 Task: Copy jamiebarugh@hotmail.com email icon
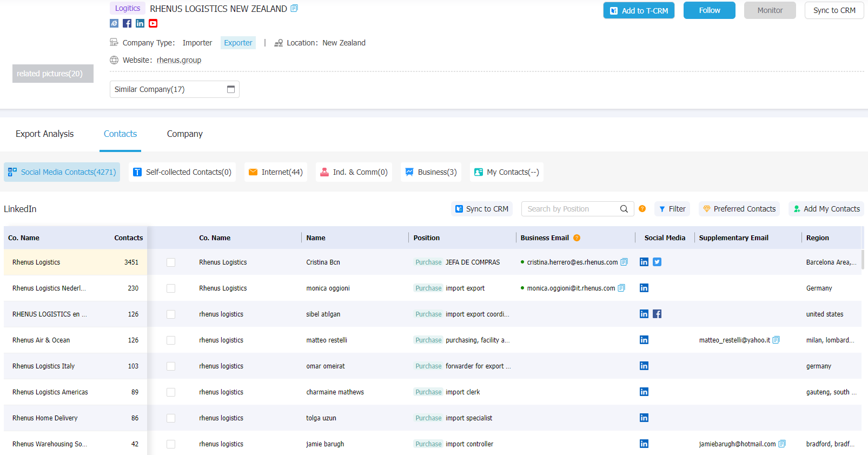coord(782,444)
